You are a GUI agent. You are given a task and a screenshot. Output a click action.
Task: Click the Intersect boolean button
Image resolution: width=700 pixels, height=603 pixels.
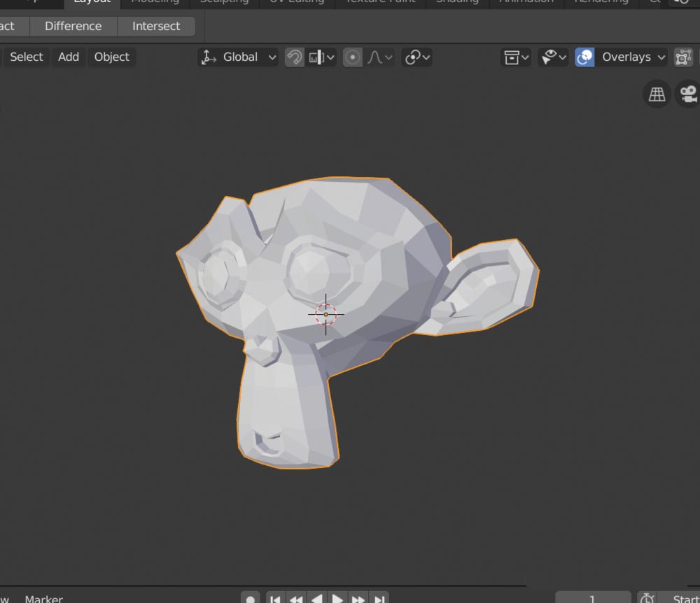(x=156, y=26)
